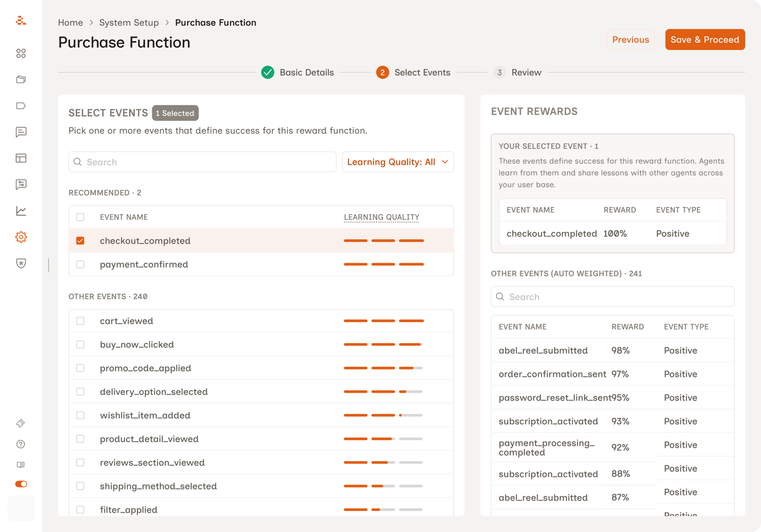The image size is (761, 532).
Task: Open the analytics chart icon in sidebar
Action: pos(21,211)
